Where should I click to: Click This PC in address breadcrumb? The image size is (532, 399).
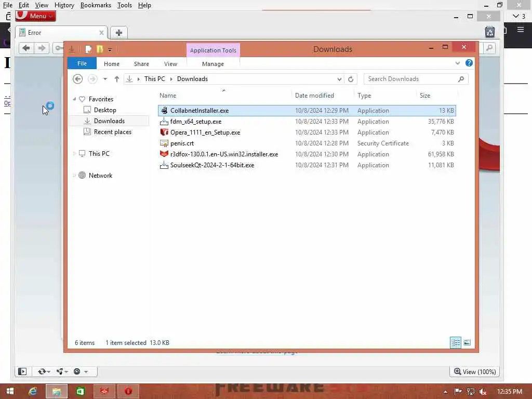coord(154,79)
